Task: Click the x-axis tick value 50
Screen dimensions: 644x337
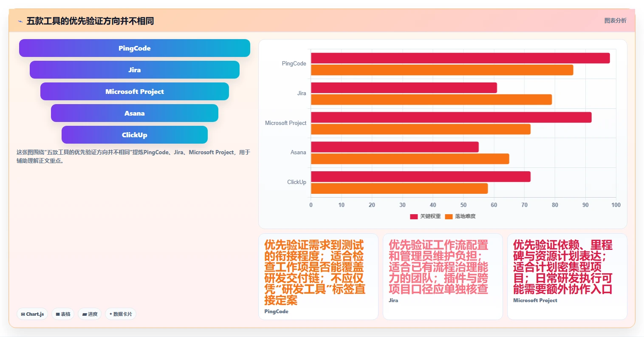Action: click(463, 205)
